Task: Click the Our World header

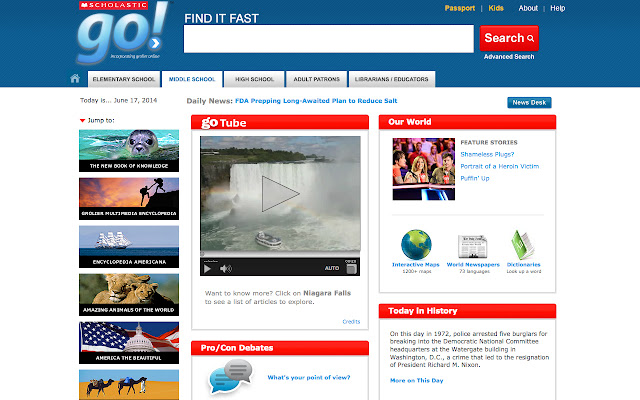Action: click(x=467, y=122)
